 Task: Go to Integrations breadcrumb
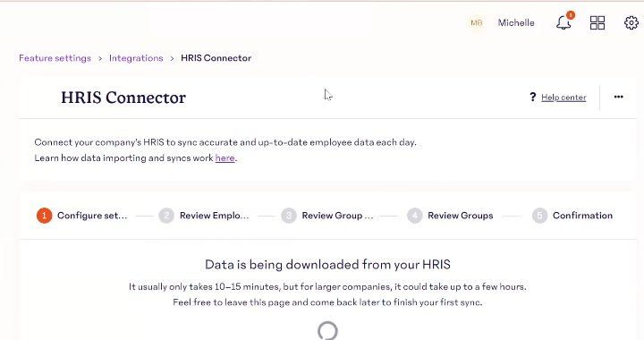point(136,58)
